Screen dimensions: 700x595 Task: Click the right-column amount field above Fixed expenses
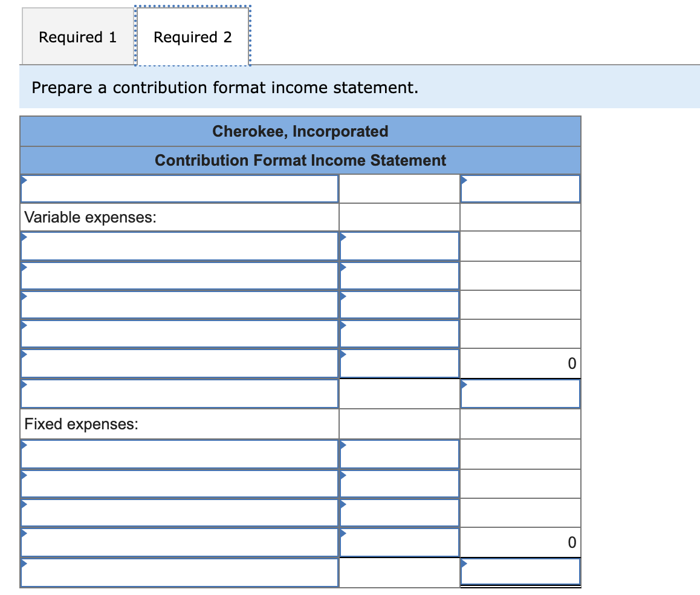click(x=520, y=394)
